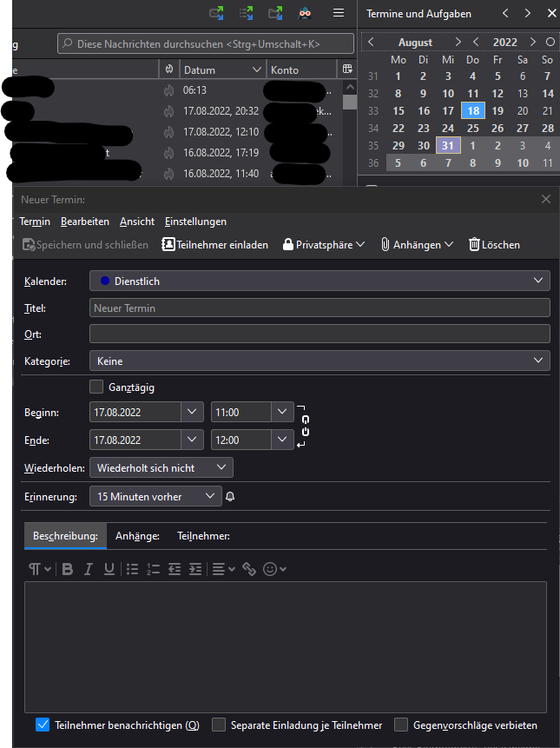
Task: Expand the Wiederholen dropdown
Action: (161, 467)
